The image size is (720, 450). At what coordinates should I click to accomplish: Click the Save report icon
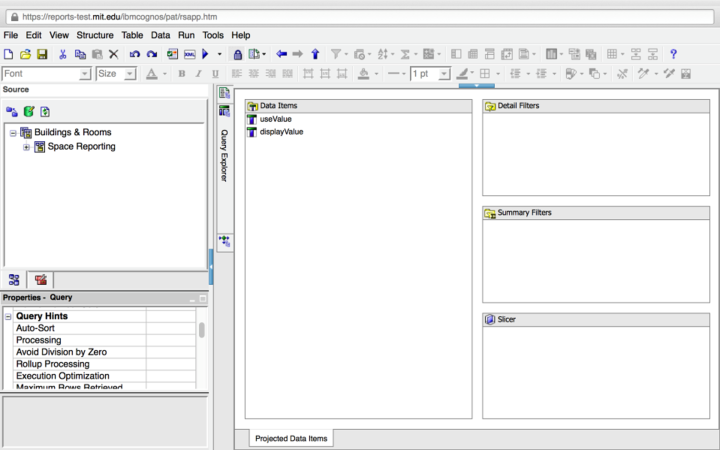click(42, 54)
